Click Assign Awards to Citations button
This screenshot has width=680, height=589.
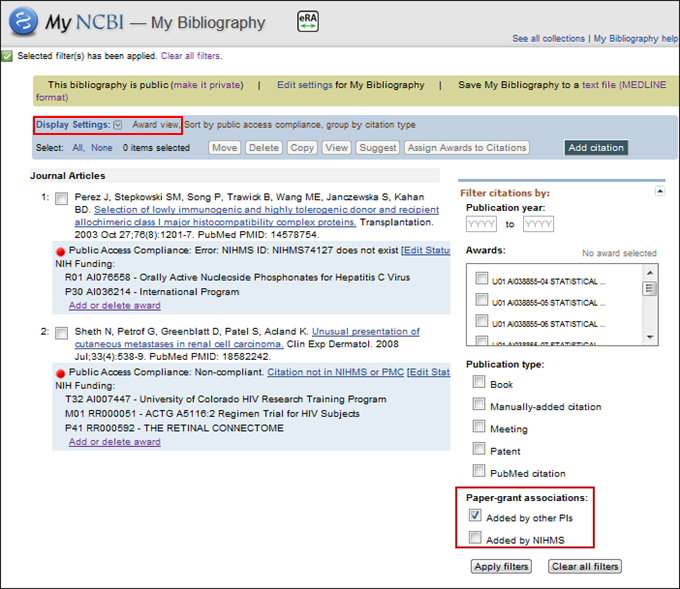point(466,148)
